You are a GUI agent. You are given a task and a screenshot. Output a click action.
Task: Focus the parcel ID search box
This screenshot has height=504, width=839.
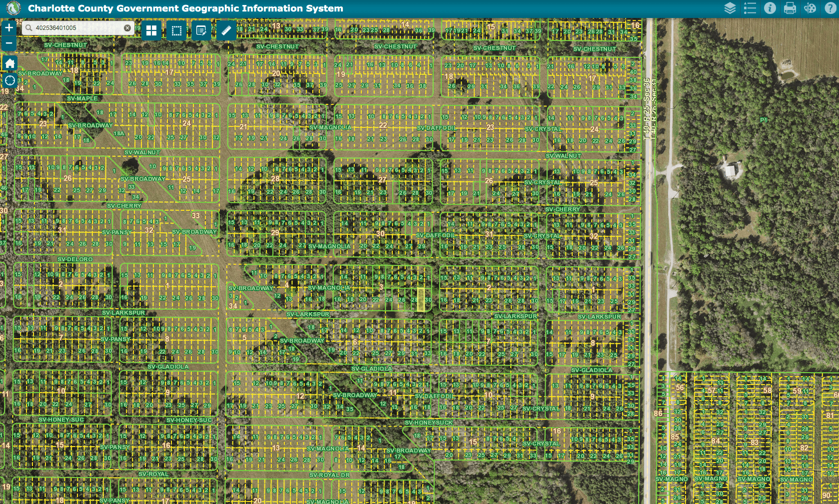(x=78, y=28)
